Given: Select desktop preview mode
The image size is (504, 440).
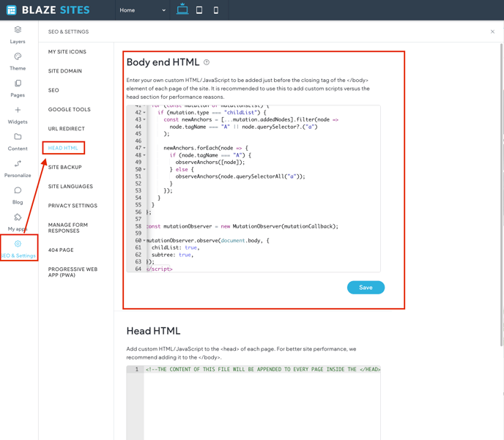Looking at the screenshot, I should coord(182,10).
